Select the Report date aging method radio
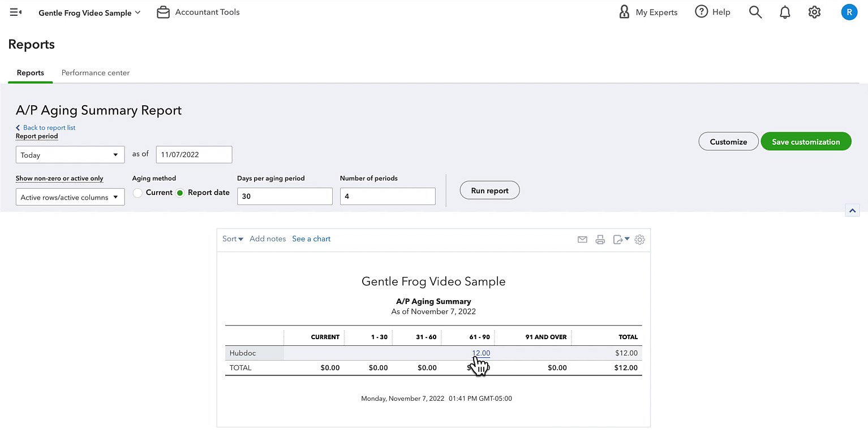The image size is (868, 433). [x=180, y=193]
